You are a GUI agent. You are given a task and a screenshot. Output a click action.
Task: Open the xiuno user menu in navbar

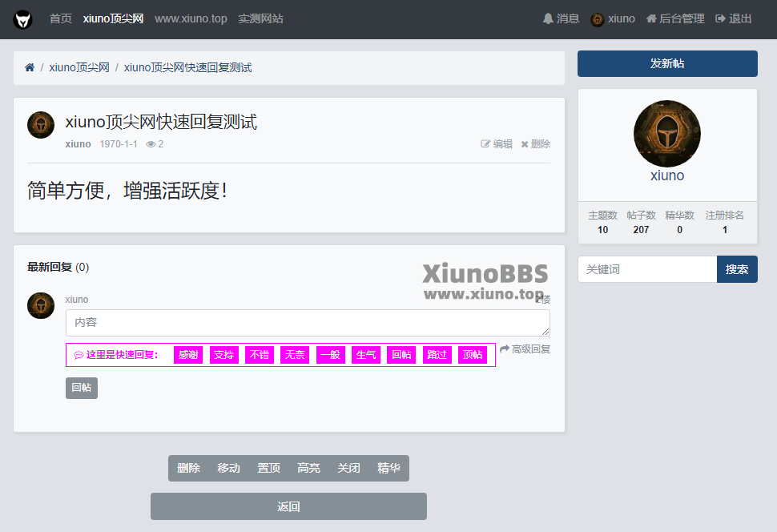pos(613,19)
